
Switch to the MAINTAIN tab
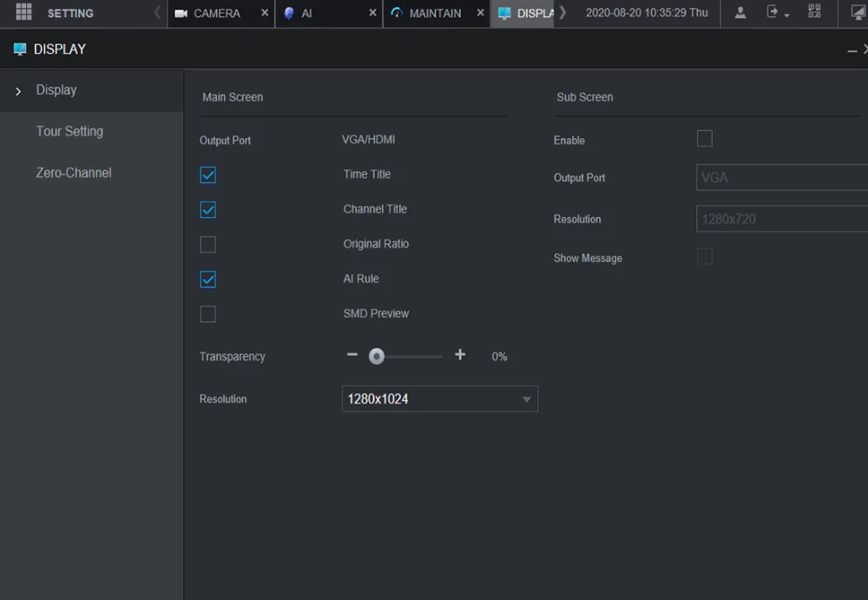click(435, 13)
